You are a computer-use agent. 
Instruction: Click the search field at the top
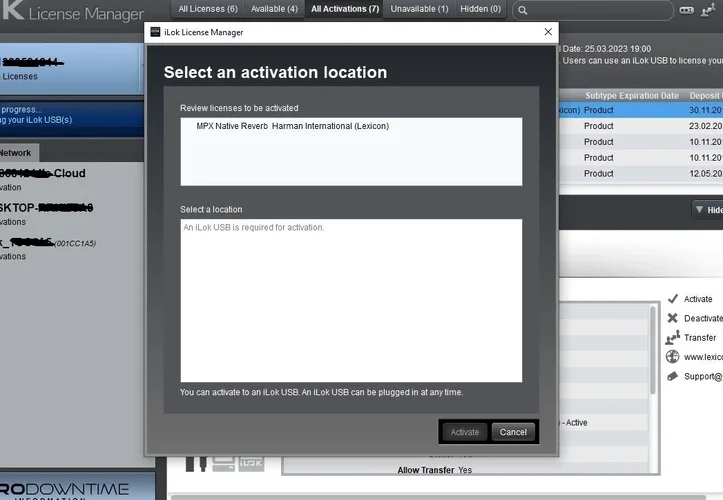click(x=593, y=10)
